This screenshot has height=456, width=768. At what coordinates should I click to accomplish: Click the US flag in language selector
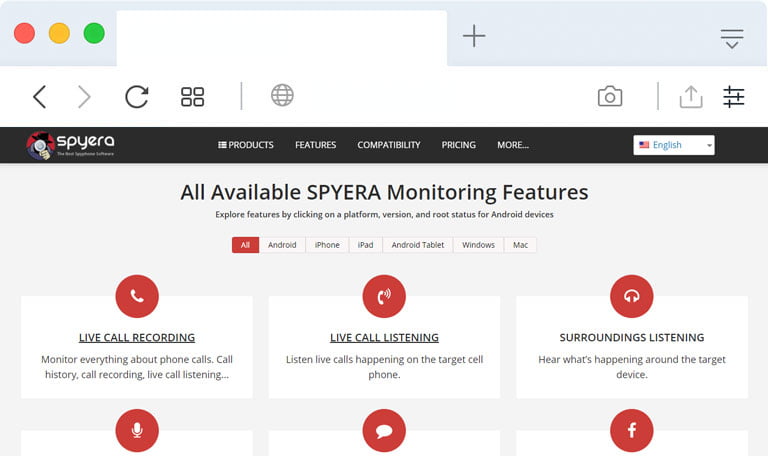644,145
